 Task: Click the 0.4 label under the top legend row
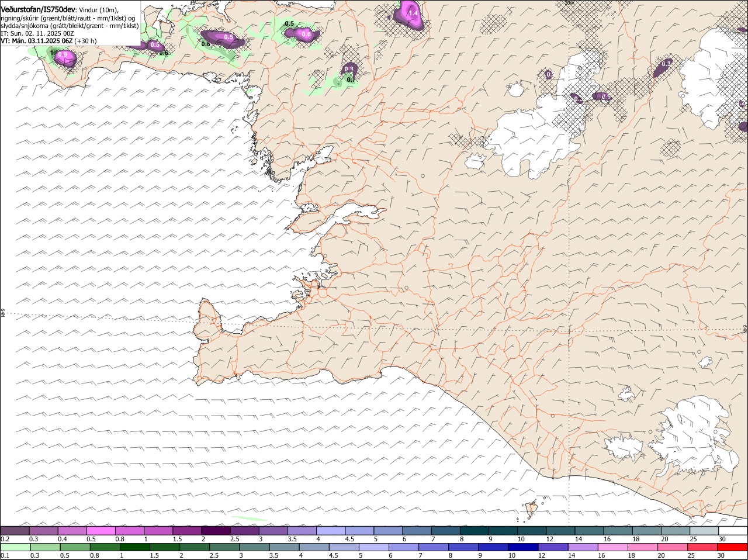[63, 539]
